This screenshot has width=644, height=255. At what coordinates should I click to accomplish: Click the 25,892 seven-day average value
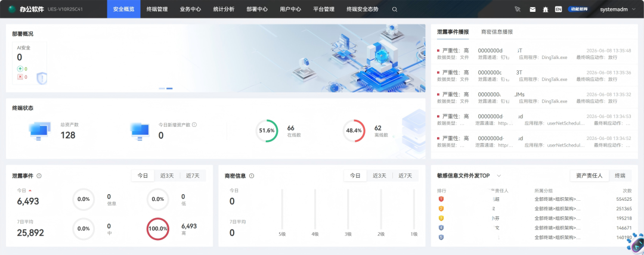pos(30,233)
